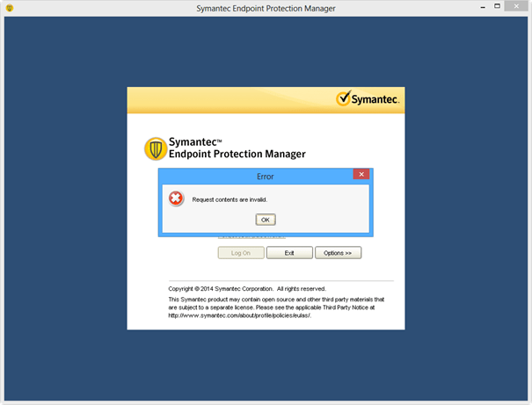Click OK in the Error dialog
The height and width of the screenshot is (405, 532).
[x=265, y=220]
